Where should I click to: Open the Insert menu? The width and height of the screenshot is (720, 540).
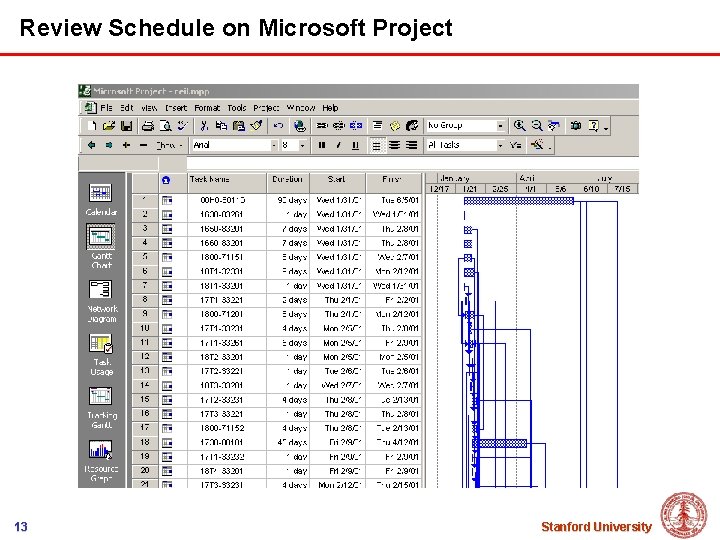[176, 108]
